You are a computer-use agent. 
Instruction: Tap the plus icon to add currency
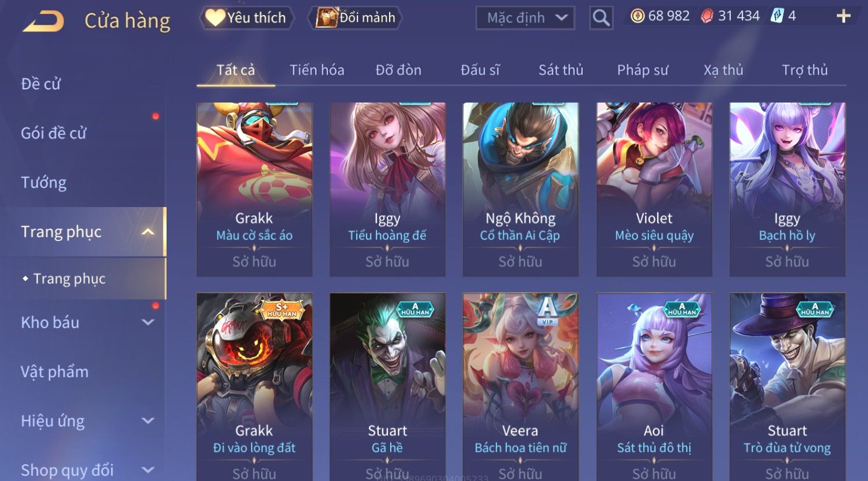pyautogui.click(x=843, y=16)
